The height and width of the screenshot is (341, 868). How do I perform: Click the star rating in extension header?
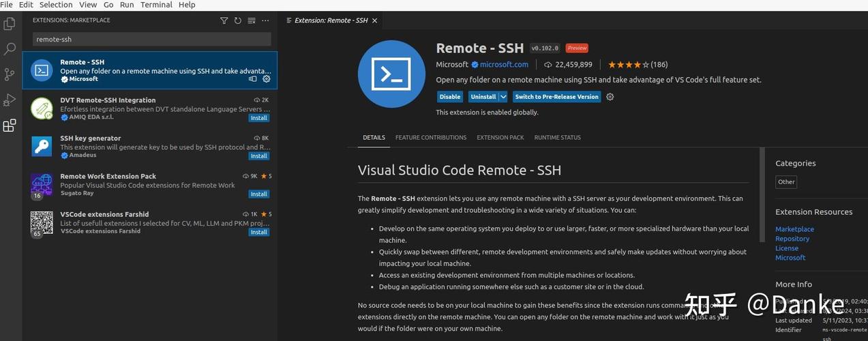pyautogui.click(x=629, y=65)
